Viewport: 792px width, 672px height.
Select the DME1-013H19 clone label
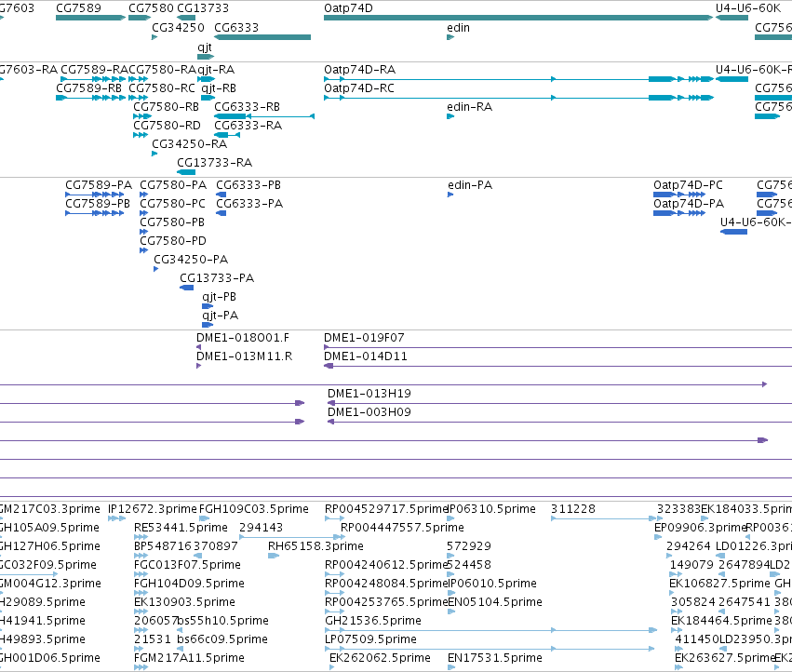pyautogui.click(x=369, y=394)
